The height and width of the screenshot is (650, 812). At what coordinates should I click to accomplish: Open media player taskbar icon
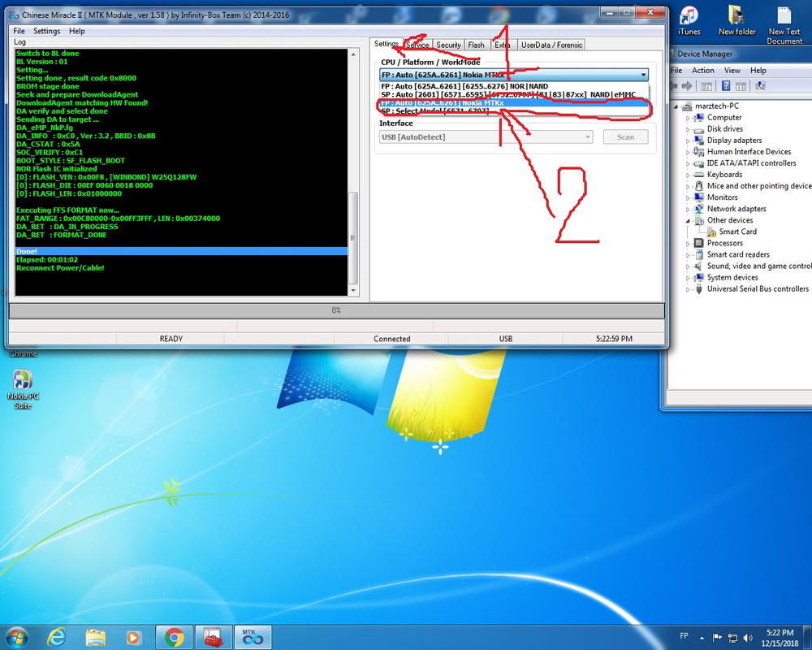click(133, 638)
